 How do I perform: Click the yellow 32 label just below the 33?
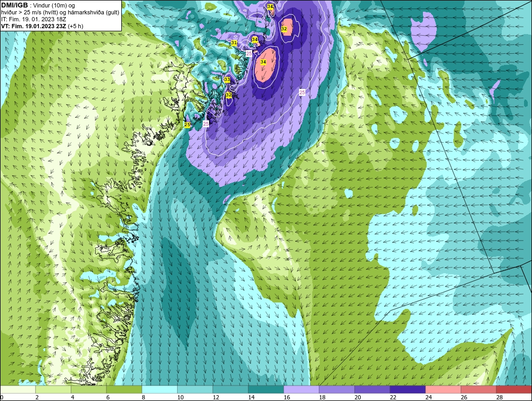229,95
